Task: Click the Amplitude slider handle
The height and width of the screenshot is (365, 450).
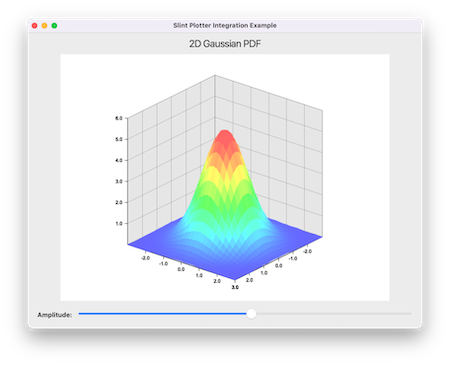Action: 251,314
